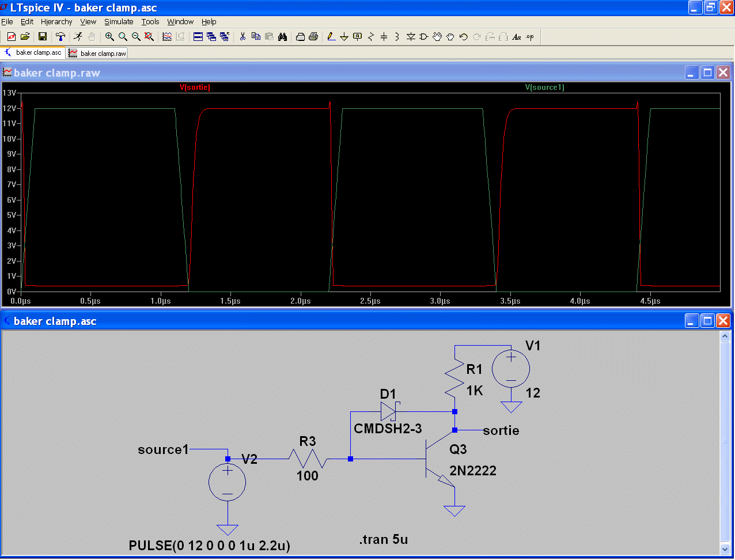Click the V[source1] trace label
735x560 pixels.
544,88
